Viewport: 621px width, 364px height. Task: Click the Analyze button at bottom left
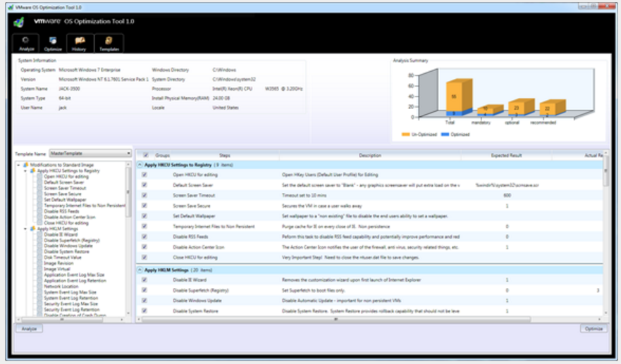(29, 329)
